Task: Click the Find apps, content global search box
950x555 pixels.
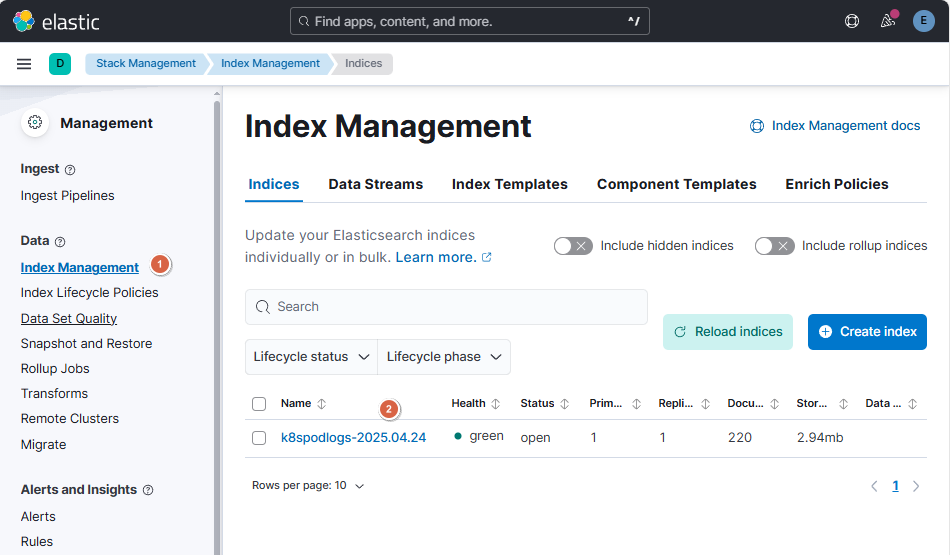Action: pos(470,21)
